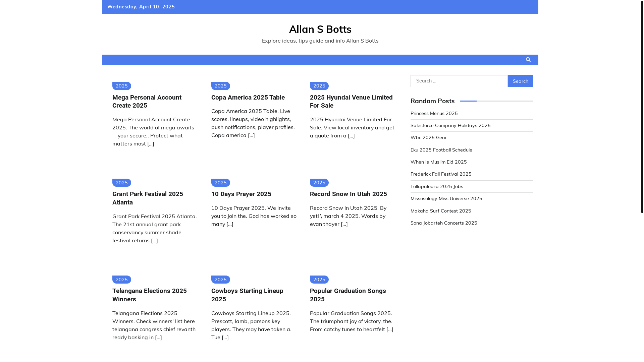The image size is (644, 362).
Task: Click read-more ellipsis in Cowboys Lineup excerpt
Action: click(225, 337)
